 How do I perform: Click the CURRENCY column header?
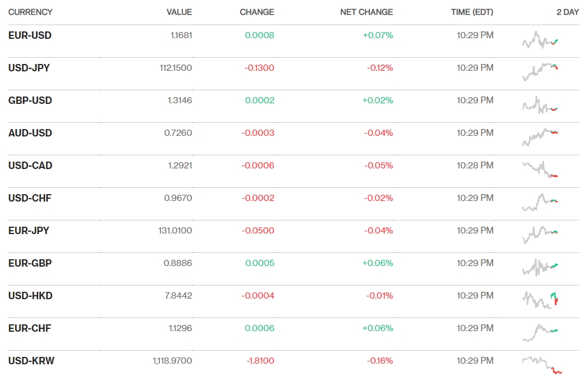[x=30, y=12]
